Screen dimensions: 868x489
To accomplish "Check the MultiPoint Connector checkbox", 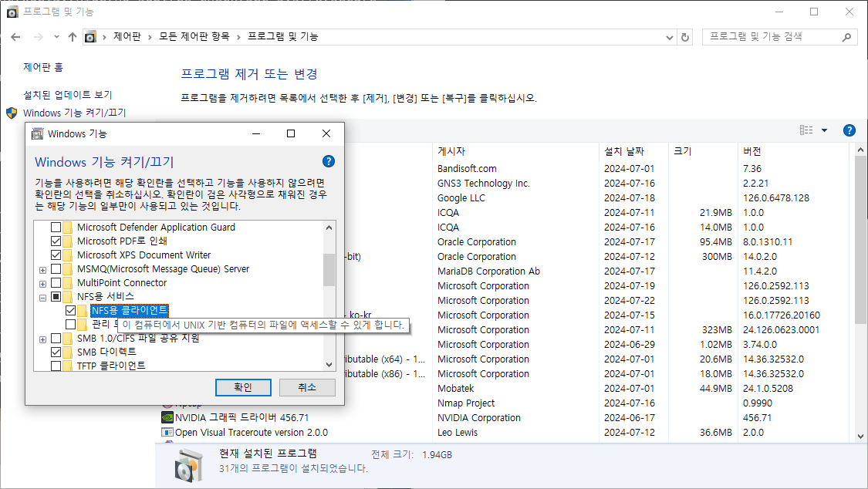I will click(56, 282).
